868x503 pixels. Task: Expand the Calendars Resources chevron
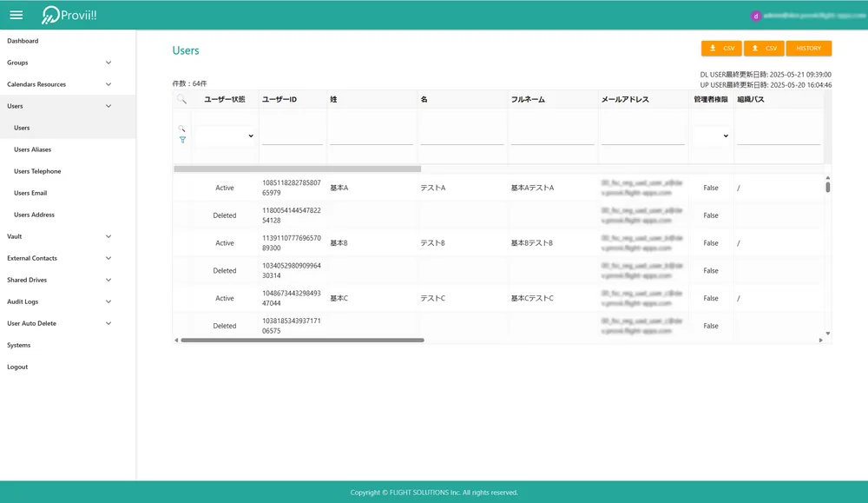coord(108,84)
